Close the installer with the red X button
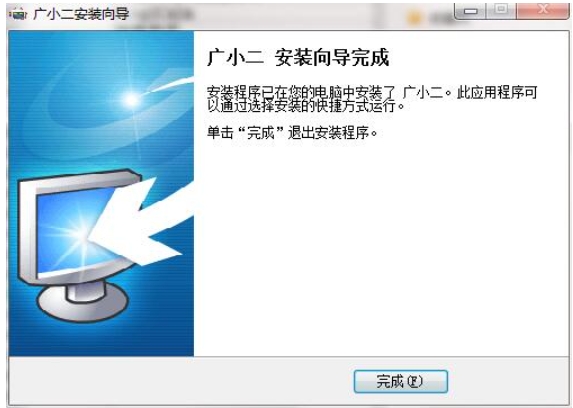 [543, 10]
